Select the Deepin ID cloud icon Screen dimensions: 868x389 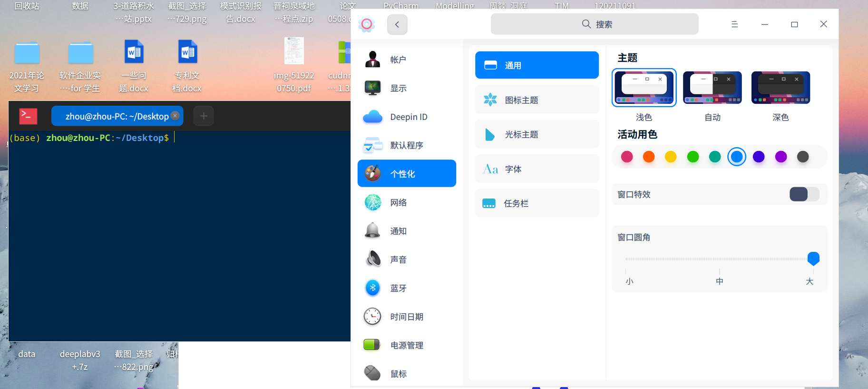372,117
